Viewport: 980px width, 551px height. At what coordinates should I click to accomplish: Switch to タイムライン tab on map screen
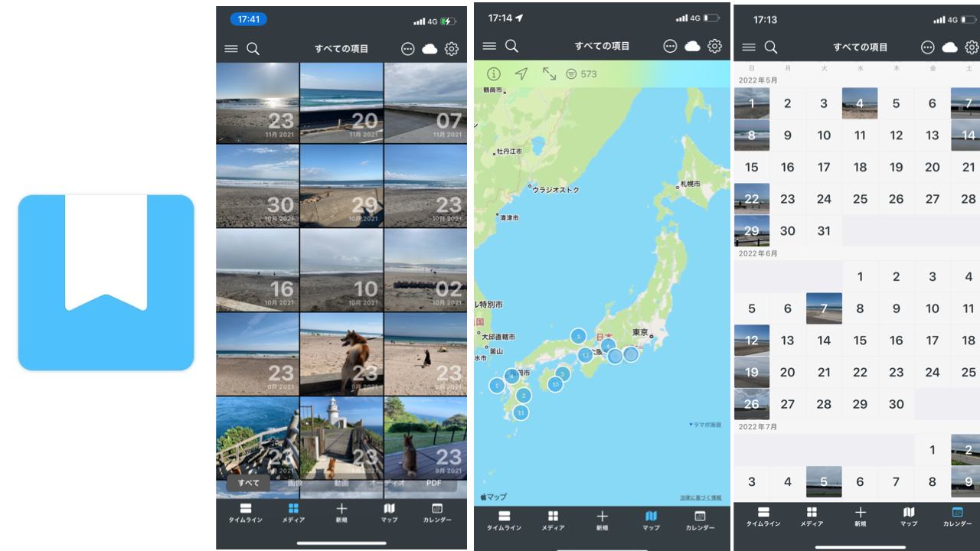point(505,520)
